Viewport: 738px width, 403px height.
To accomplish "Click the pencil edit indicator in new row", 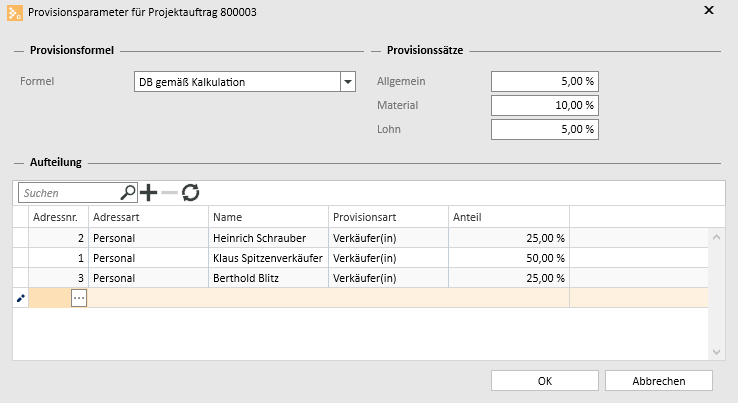I will (x=21, y=298).
